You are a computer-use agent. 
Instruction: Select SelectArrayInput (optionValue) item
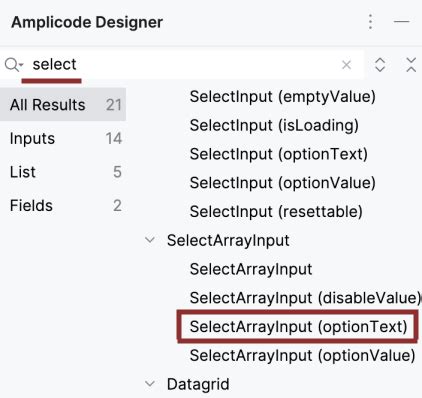click(302, 355)
